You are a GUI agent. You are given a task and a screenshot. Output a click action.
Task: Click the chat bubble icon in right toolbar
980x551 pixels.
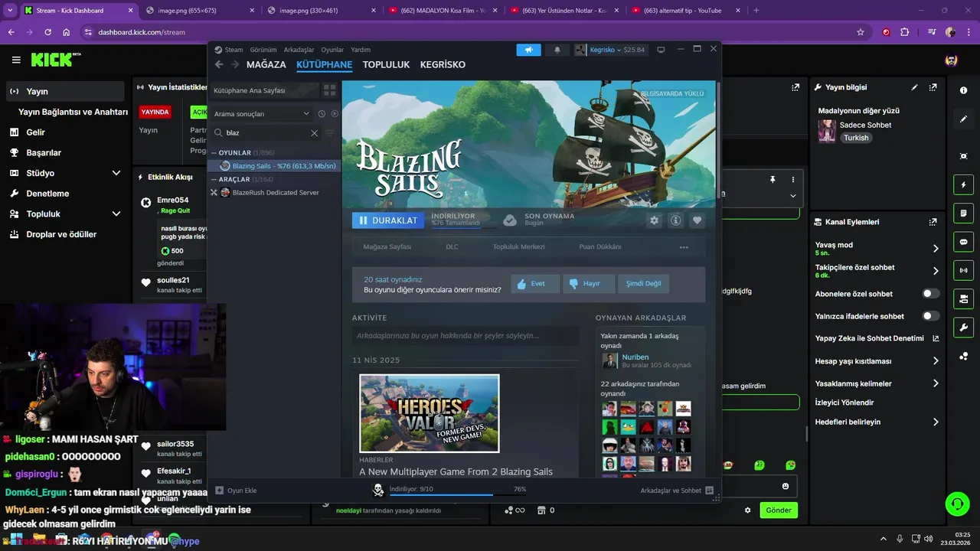pos(963,241)
